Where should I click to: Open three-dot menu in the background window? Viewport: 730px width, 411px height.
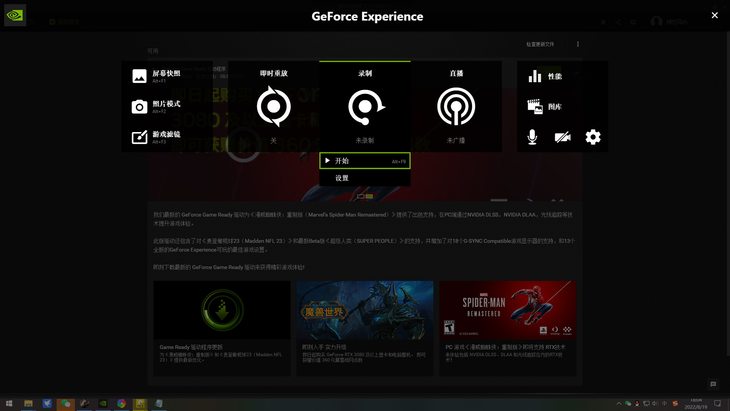point(578,44)
